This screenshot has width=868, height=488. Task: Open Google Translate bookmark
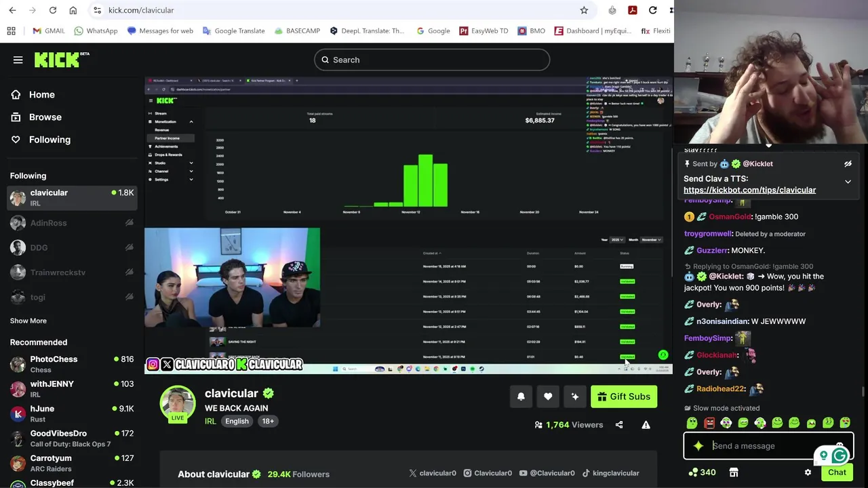pyautogui.click(x=234, y=30)
